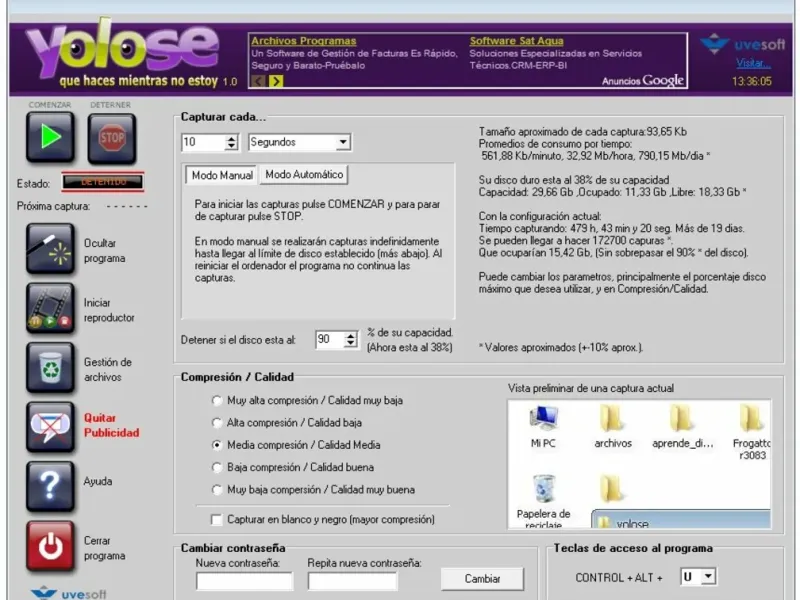Click the Quitar Publicidad envelope icon

(50, 427)
